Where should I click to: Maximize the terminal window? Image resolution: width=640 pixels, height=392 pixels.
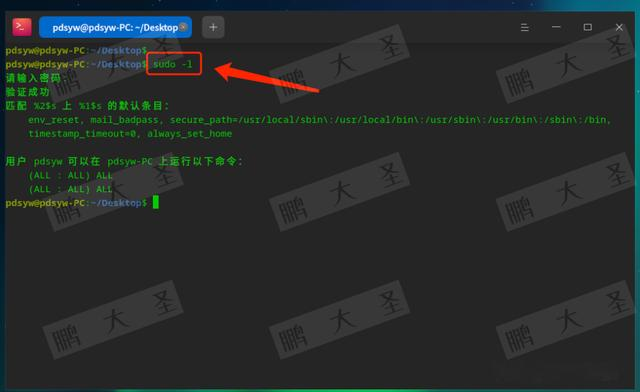(587, 27)
